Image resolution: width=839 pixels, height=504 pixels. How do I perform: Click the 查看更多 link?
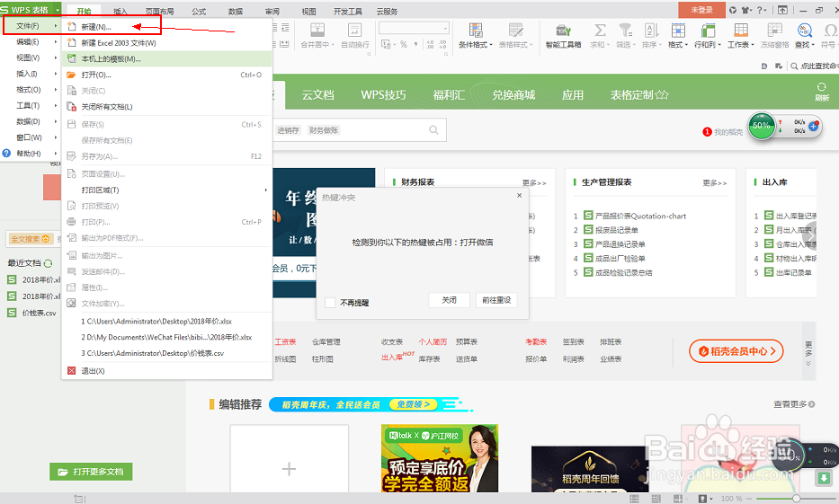(x=794, y=404)
